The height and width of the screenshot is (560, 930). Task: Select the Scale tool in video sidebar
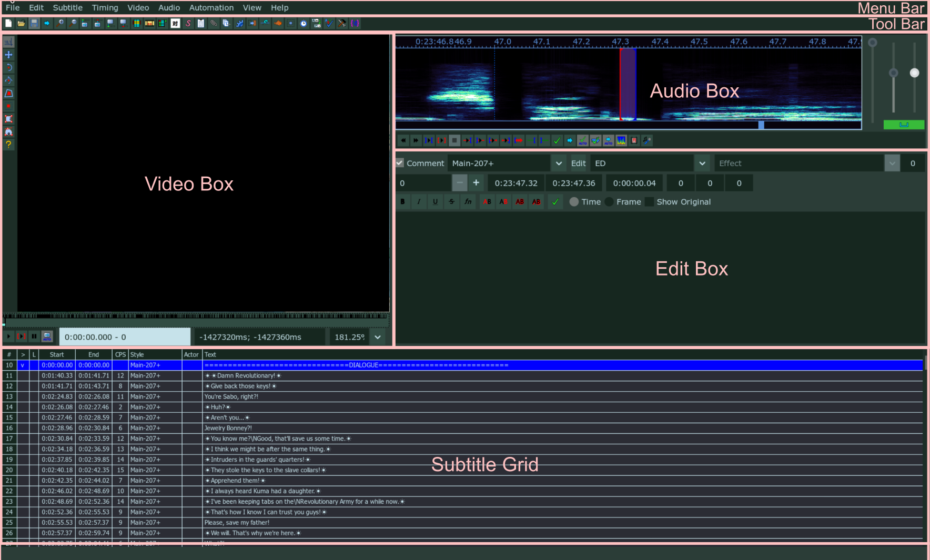[x=8, y=93]
